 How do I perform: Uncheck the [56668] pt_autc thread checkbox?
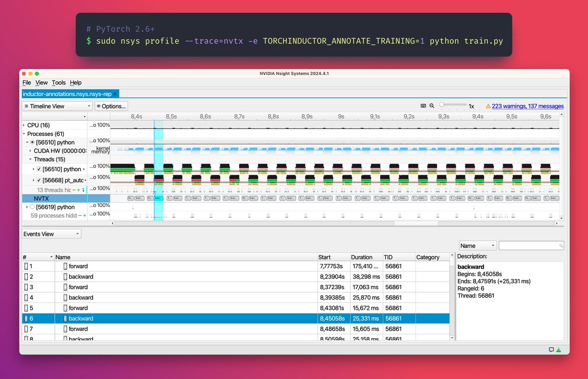click(x=39, y=180)
